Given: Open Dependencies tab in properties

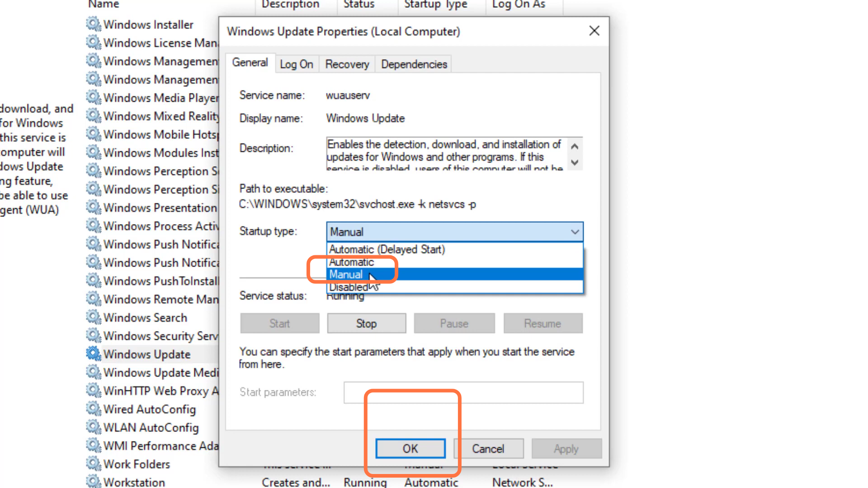Looking at the screenshot, I should click(x=413, y=64).
